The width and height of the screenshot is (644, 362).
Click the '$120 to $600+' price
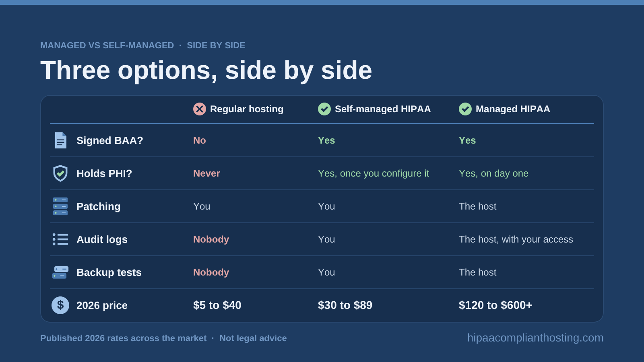click(x=495, y=305)
